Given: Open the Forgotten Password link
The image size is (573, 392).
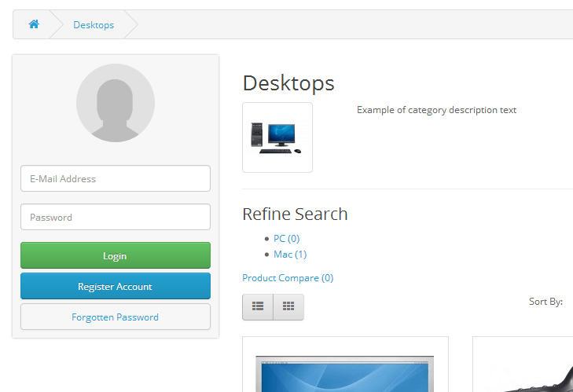Looking at the screenshot, I should pos(116,317).
